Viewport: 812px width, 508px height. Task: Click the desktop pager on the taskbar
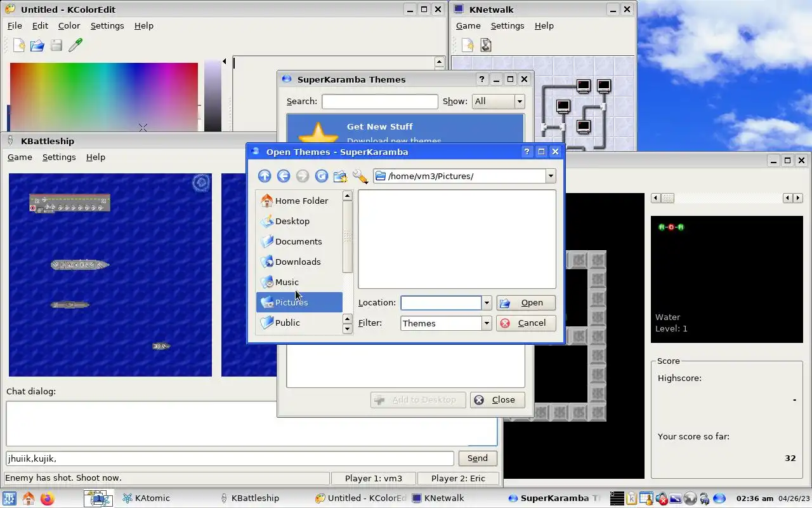[x=98, y=498]
